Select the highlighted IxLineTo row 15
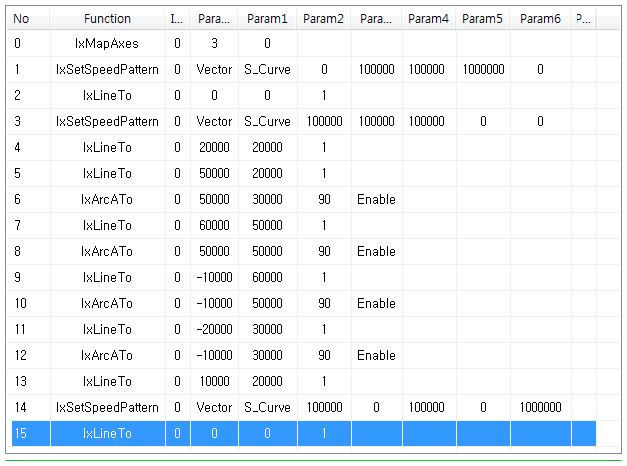 pyautogui.click(x=107, y=434)
